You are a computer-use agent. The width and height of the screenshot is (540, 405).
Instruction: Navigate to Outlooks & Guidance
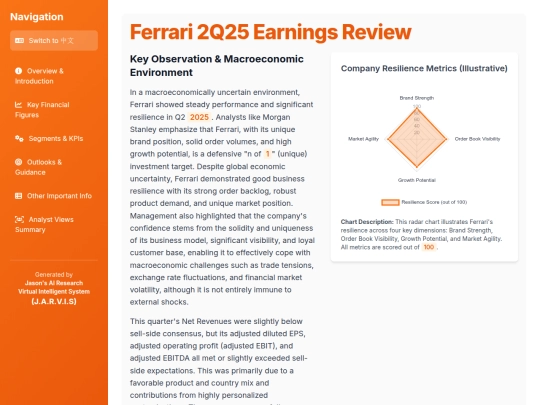(x=54, y=167)
